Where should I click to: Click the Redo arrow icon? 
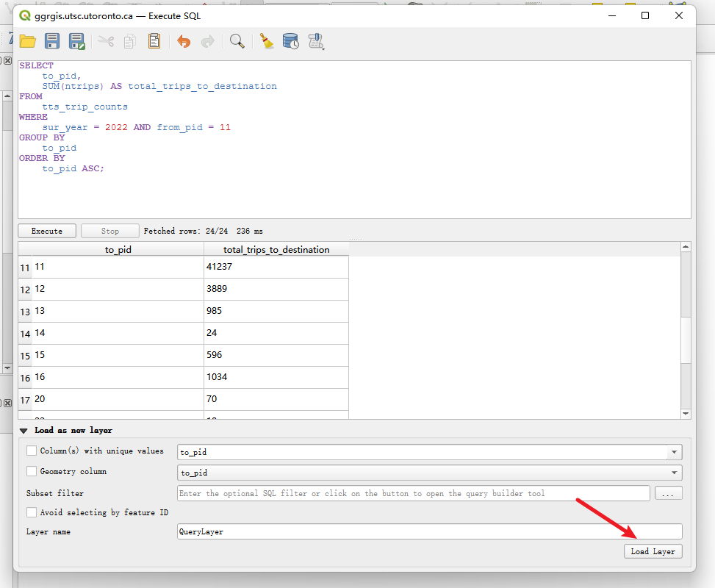(208, 41)
